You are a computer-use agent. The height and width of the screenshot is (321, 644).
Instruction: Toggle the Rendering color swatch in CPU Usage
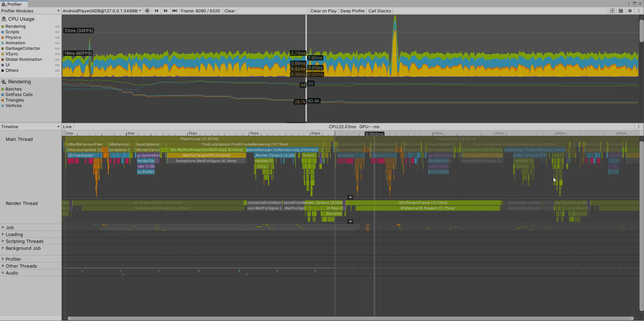[x=3, y=26]
